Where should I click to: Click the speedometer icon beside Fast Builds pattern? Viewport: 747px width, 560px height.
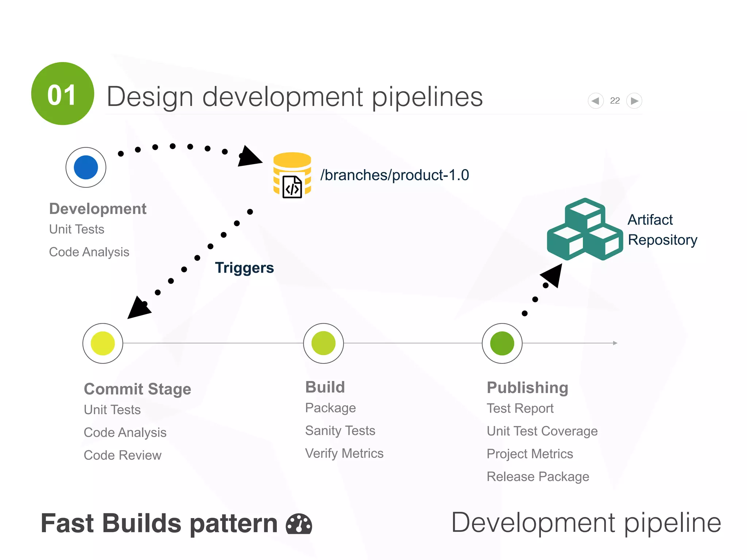click(x=299, y=524)
